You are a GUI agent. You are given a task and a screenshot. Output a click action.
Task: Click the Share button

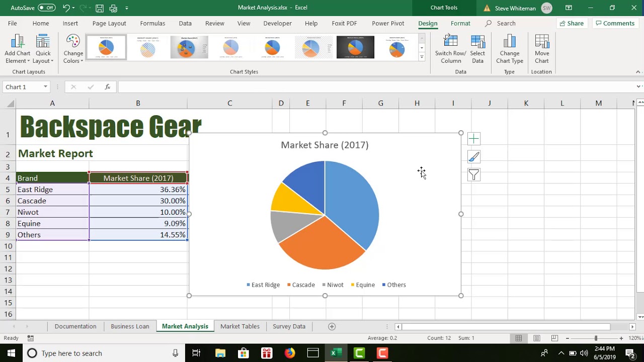click(572, 23)
